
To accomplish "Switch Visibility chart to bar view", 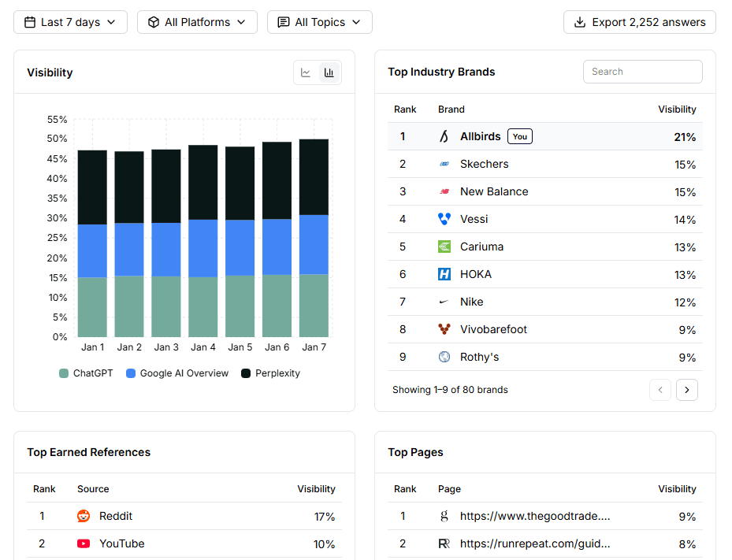I will point(329,72).
